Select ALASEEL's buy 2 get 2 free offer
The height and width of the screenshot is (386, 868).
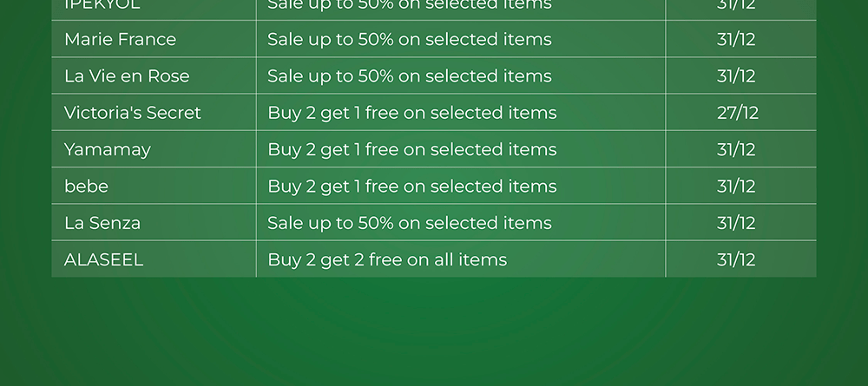[x=387, y=259]
